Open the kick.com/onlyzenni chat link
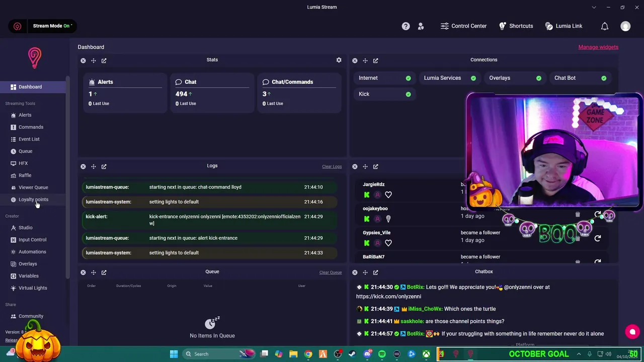This screenshot has width=644, height=362. (388, 297)
